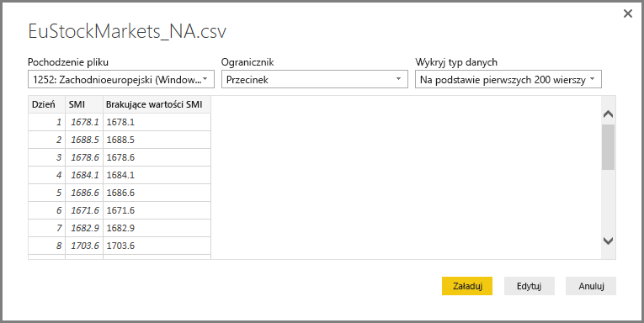
Task: Click the Pochodzenie pliku label
Action: coord(68,62)
